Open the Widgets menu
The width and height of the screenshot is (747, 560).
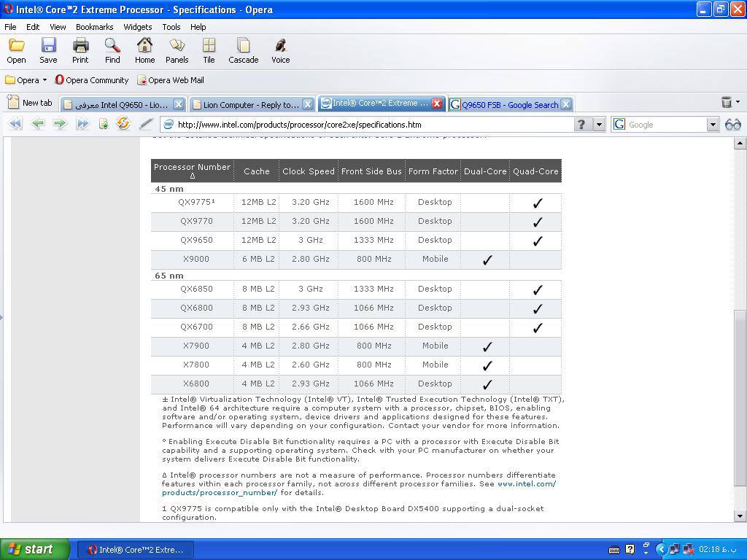(137, 27)
